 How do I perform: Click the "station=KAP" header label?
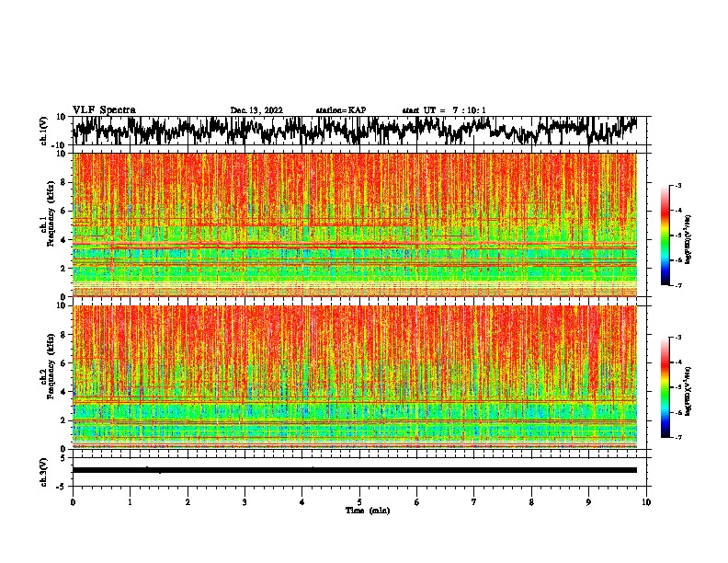341,110
